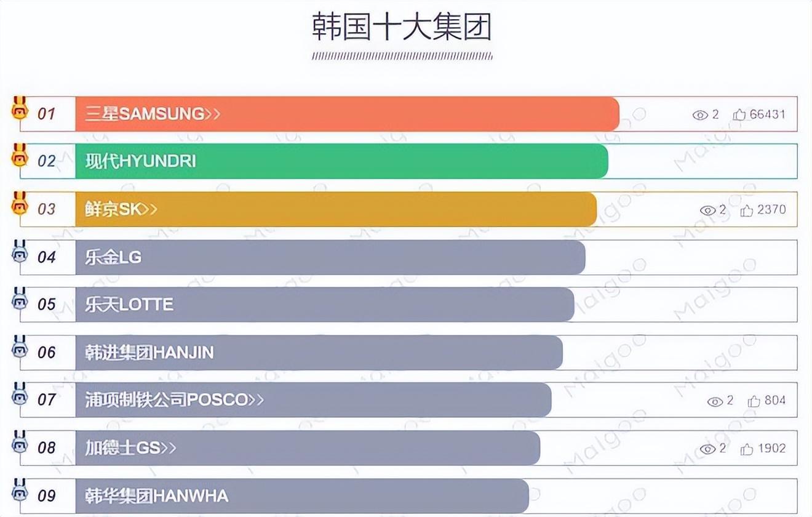Click the eye views icon on POSCO row
Viewport: 812px width, 517px height.
(715, 401)
